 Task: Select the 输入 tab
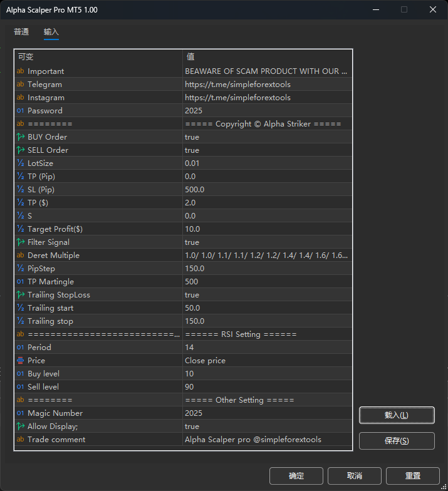click(x=51, y=32)
